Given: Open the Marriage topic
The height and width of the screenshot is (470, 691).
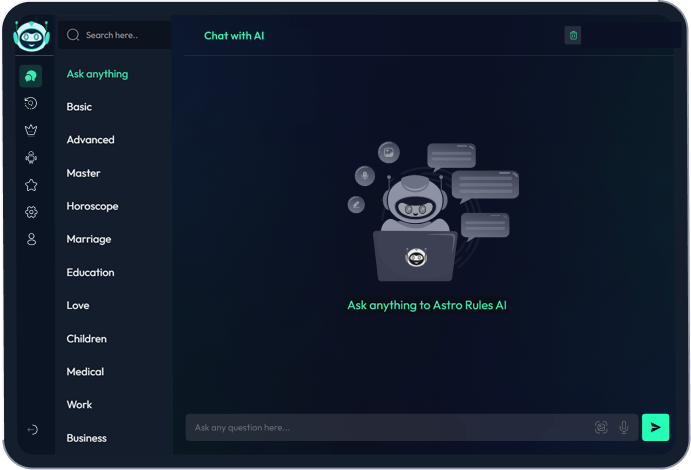Looking at the screenshot, I should point(89,239).
